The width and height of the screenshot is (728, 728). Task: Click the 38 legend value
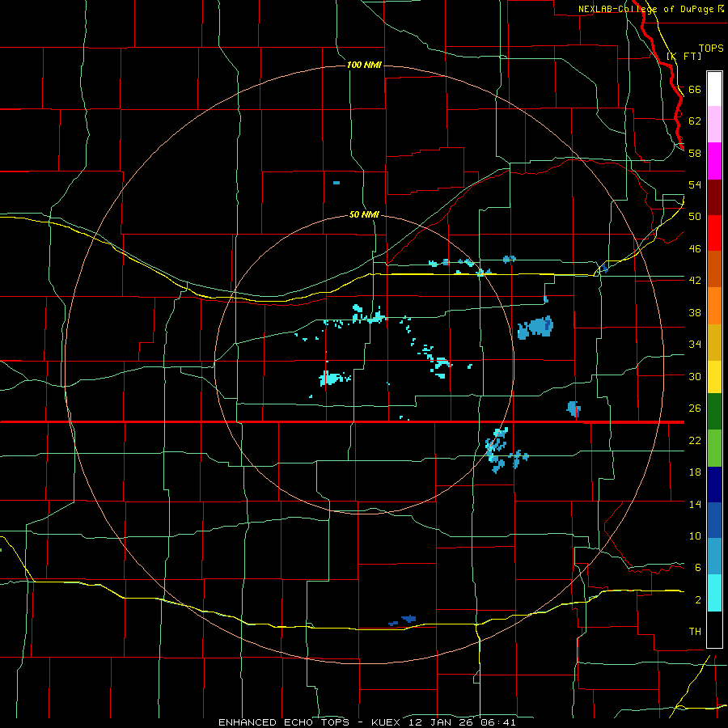click(x=695, y=312)
